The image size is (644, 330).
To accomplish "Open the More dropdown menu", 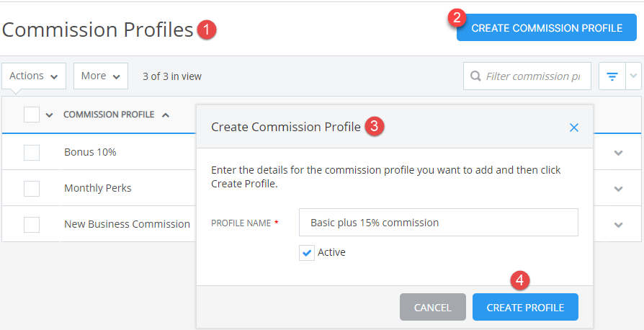I will point(101,76).
